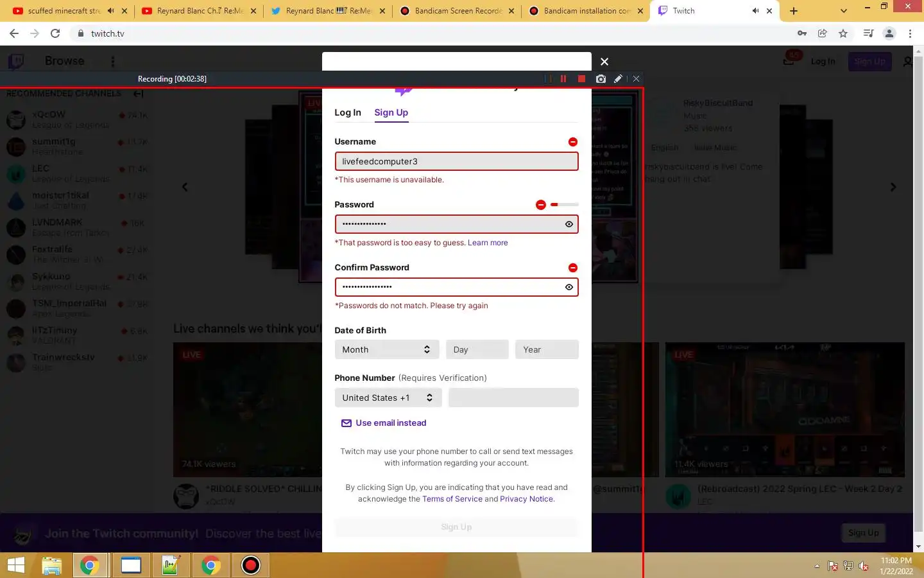Click Log In in Twitch header

point(823,62)
